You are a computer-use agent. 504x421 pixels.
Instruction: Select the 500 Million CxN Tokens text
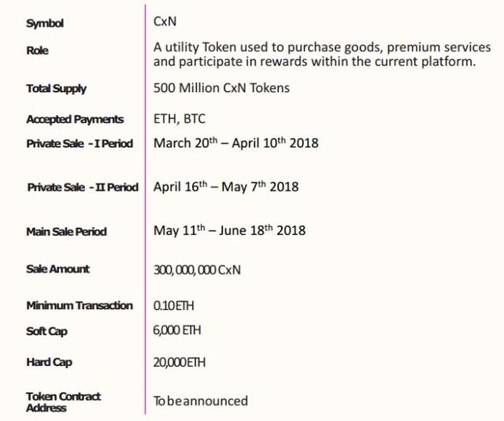click(221, 88)
